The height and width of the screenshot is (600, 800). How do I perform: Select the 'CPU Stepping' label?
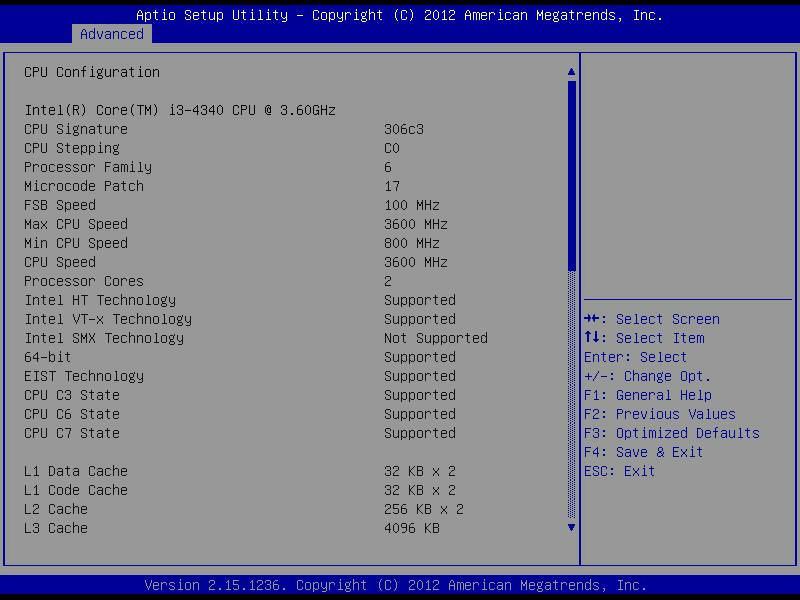(x=72, y=148)
